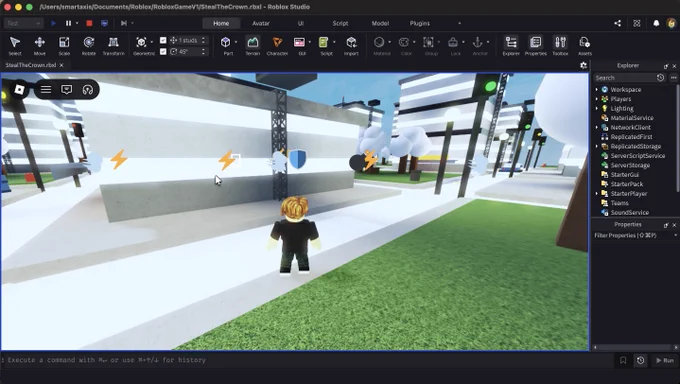Expand the Workspace tree node
Viewport: 680px width, 384px height.
click(597, 89)
